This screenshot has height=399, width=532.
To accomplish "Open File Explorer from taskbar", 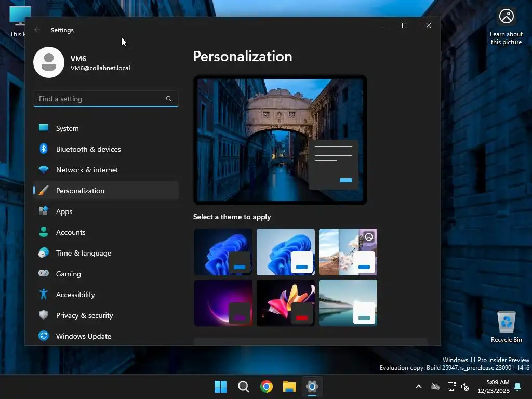I will click(x=289, y=387).
